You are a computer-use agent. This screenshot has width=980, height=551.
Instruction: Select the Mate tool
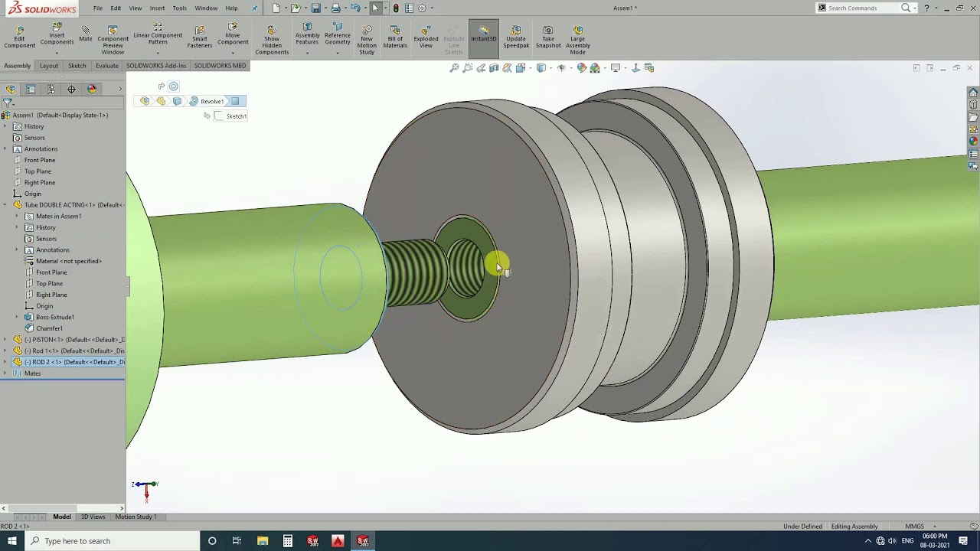85,34
